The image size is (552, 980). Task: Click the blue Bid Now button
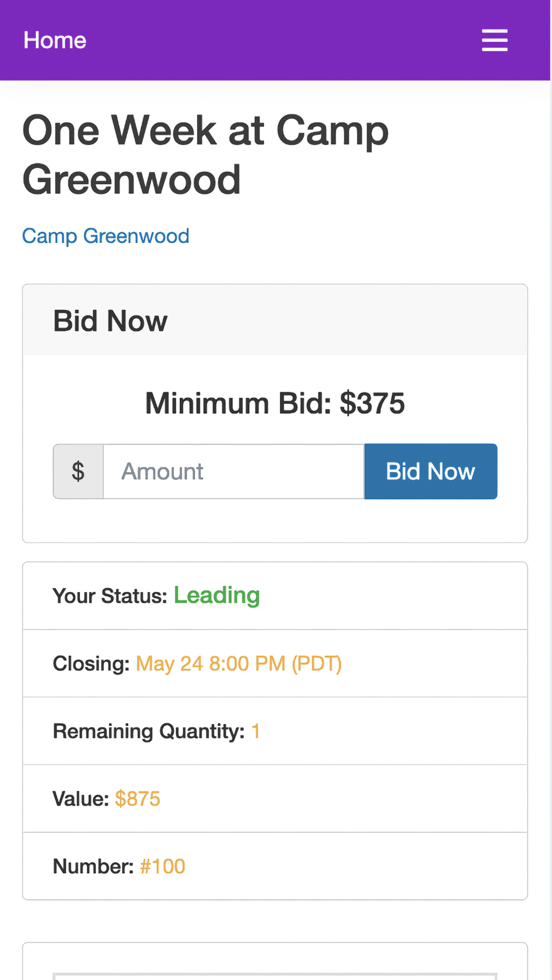(x=431, y=471)
